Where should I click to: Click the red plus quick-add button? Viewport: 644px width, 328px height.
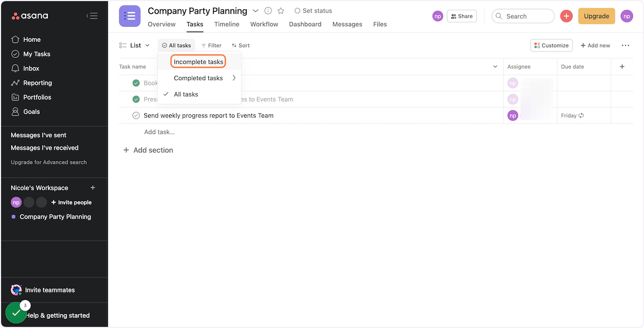566,16
